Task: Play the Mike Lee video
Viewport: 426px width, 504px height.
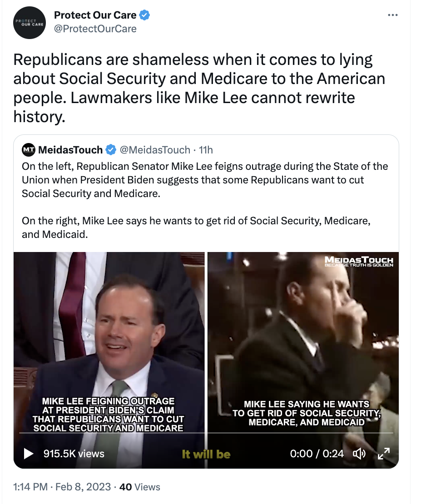Action: (x=28, y=454)
